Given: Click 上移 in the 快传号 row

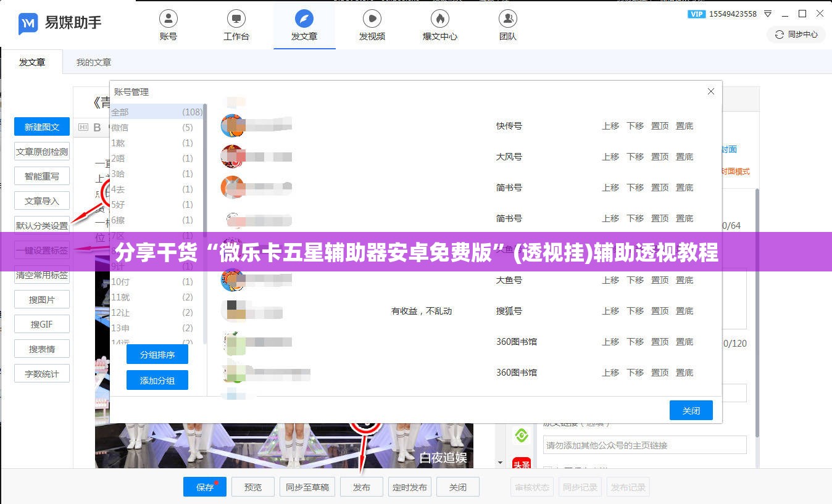Looking at the screenshot, I should pos(610,126).
